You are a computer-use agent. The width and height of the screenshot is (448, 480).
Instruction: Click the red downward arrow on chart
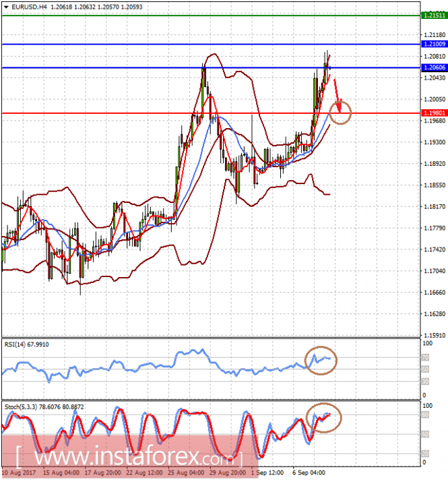point(338,96)
